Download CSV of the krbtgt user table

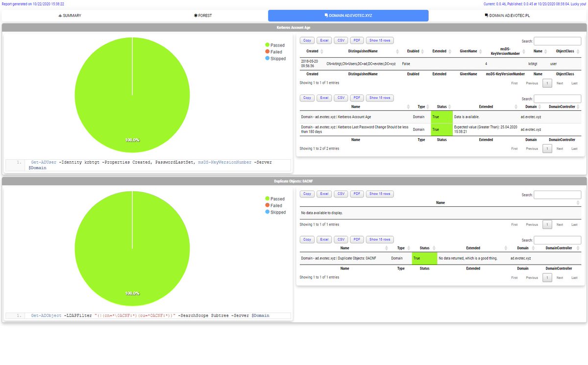341,40
